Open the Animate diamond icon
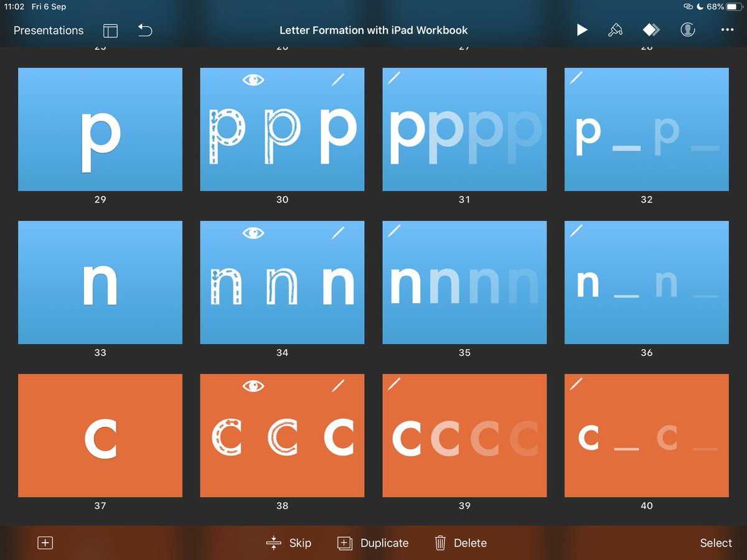 (651, 30)
